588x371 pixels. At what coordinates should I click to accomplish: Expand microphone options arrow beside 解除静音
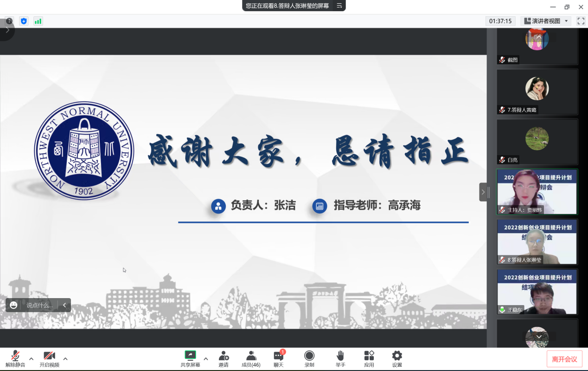coord(31,358)
